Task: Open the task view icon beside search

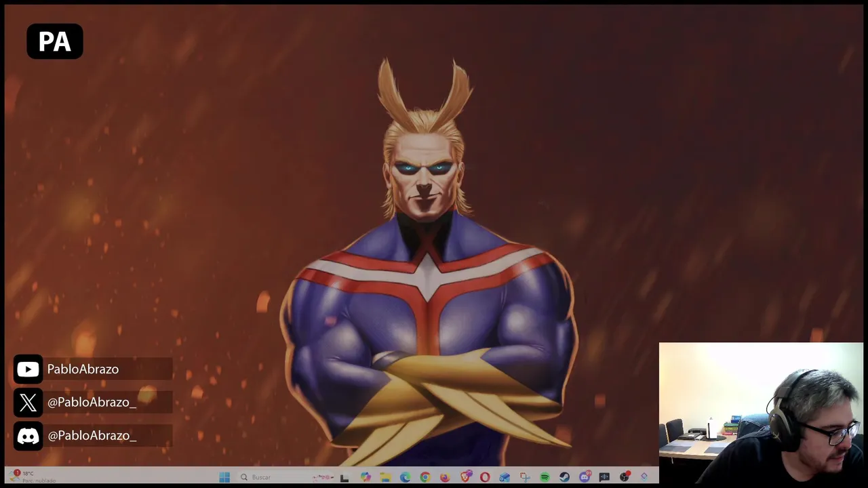Action: tap(344, 477)
